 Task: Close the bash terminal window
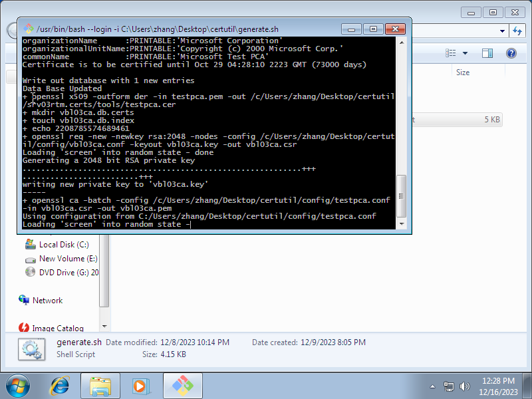(395, 29)
